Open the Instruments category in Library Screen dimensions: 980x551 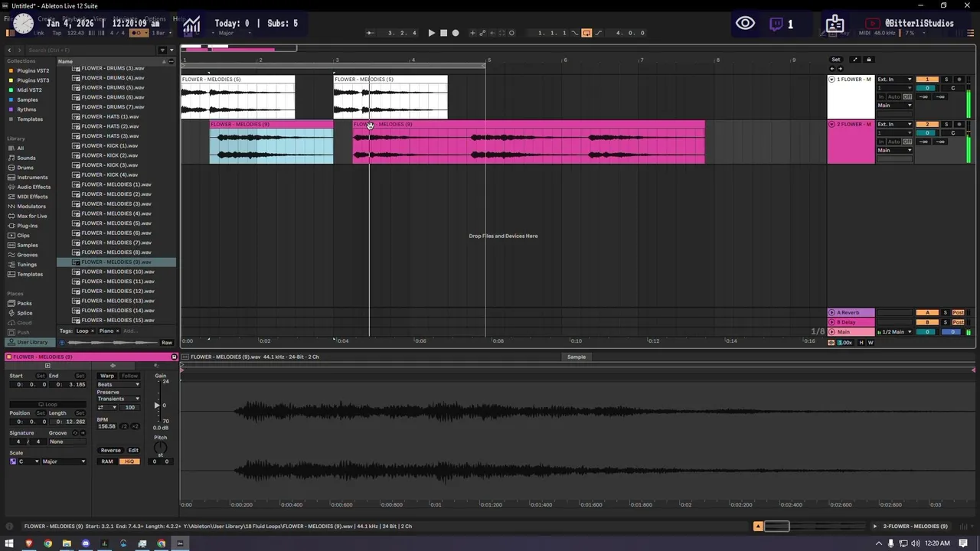(32, 177)
